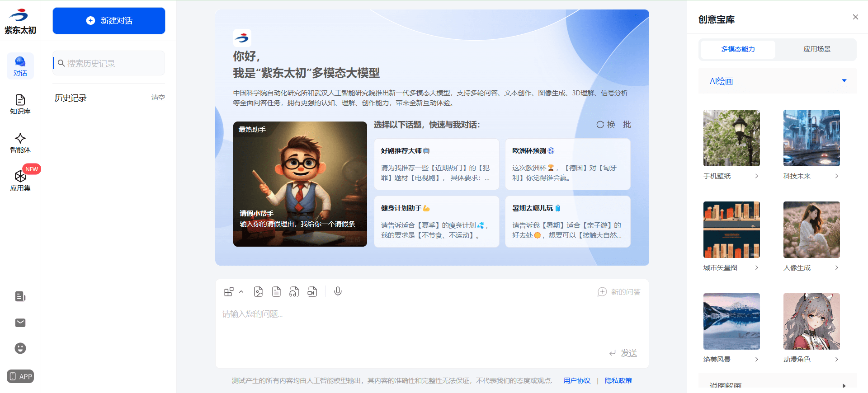Click the 新建对话 button

[109, 21]
